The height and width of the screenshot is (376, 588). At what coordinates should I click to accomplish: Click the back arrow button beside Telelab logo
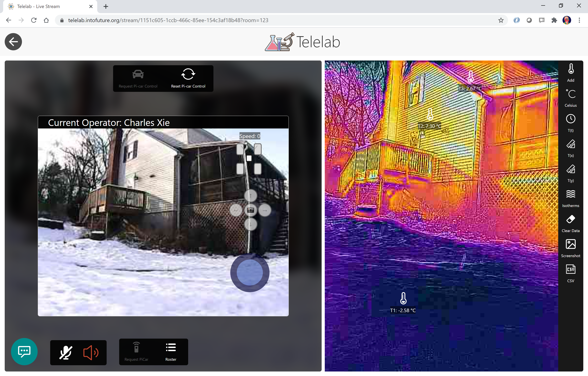coord(13,42)
